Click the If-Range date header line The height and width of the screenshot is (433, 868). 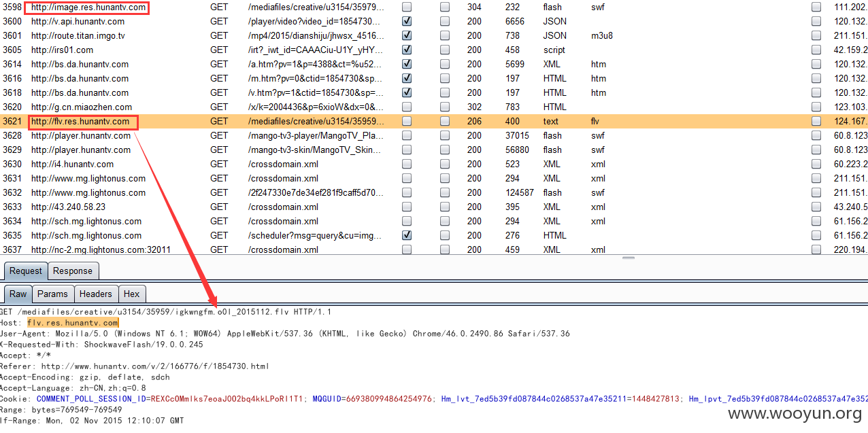pyautogui.click(x=92, y=421)
